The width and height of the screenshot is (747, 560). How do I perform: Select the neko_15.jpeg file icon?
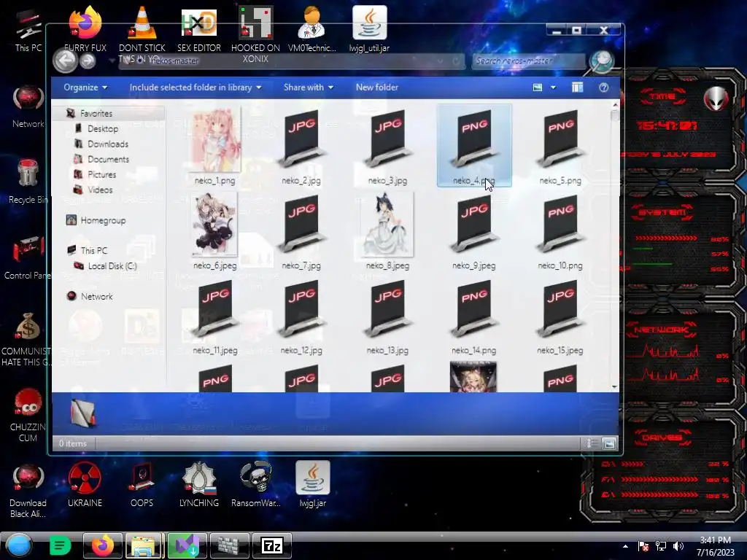(560, 308)
